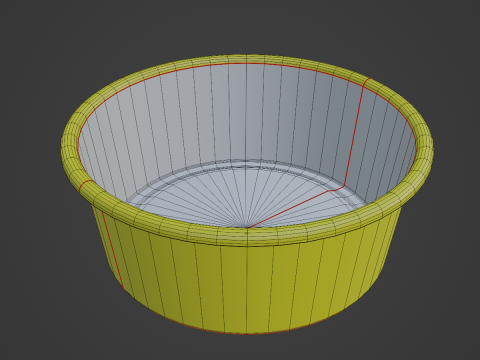Select the center vertex of the bowl floor

coord(247,228)
